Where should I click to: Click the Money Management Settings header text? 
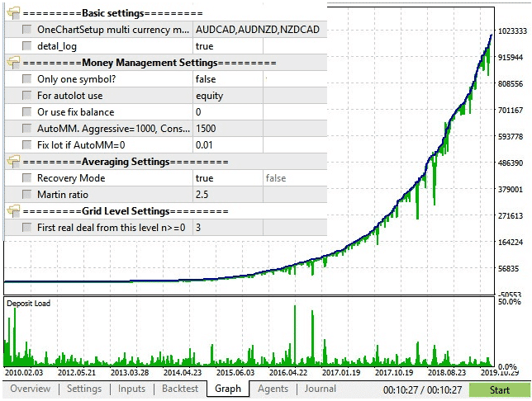[150, 63]
